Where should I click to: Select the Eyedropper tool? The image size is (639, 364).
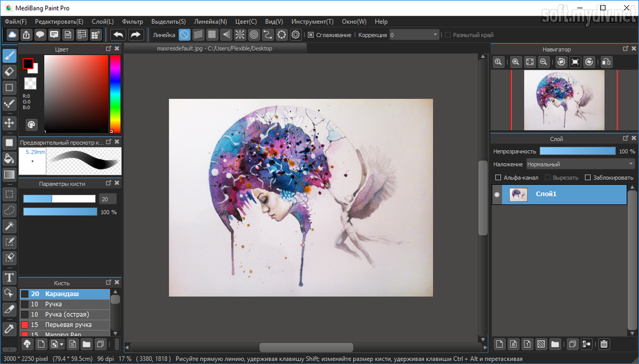point(9,329)
